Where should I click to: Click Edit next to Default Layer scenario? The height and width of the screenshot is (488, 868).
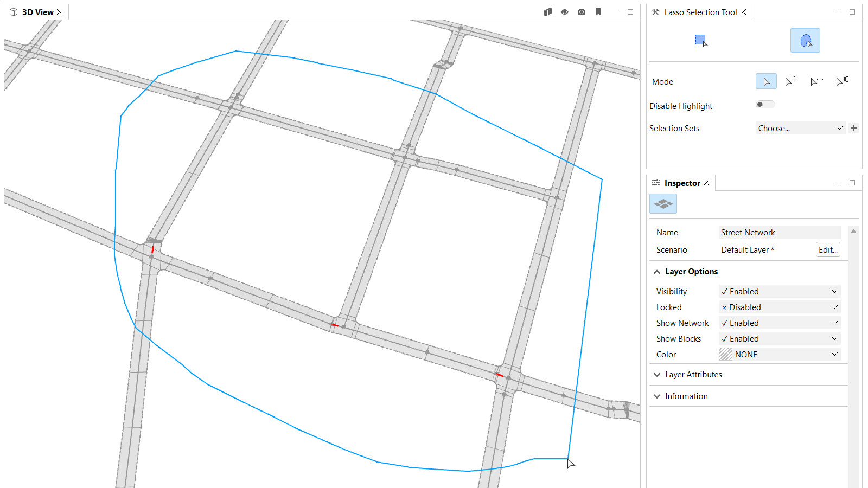(x=827, y=249)
